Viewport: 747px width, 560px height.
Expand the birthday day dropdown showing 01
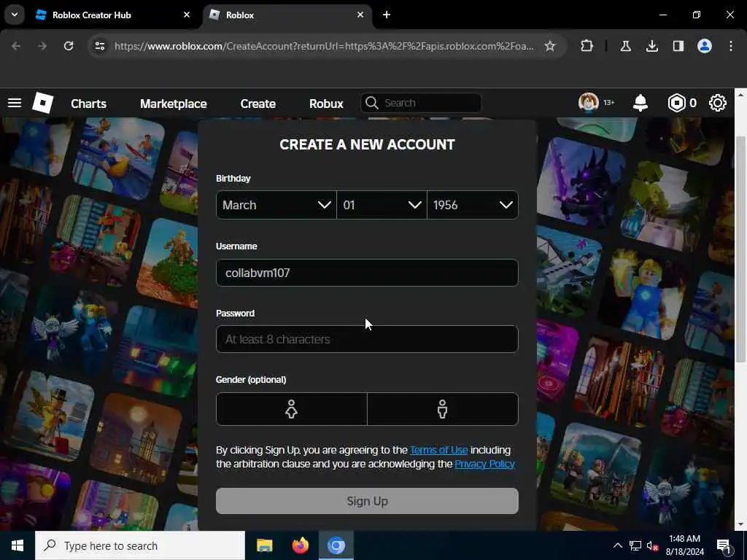click(x=382, y=205)
